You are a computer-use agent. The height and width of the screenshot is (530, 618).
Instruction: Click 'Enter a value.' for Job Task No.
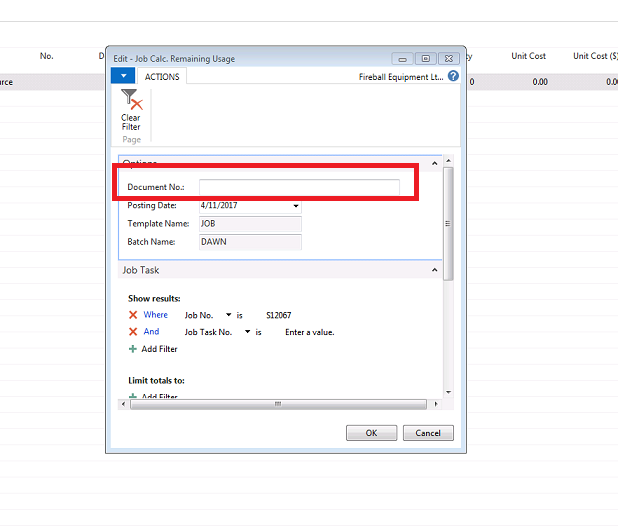(309, 332)
